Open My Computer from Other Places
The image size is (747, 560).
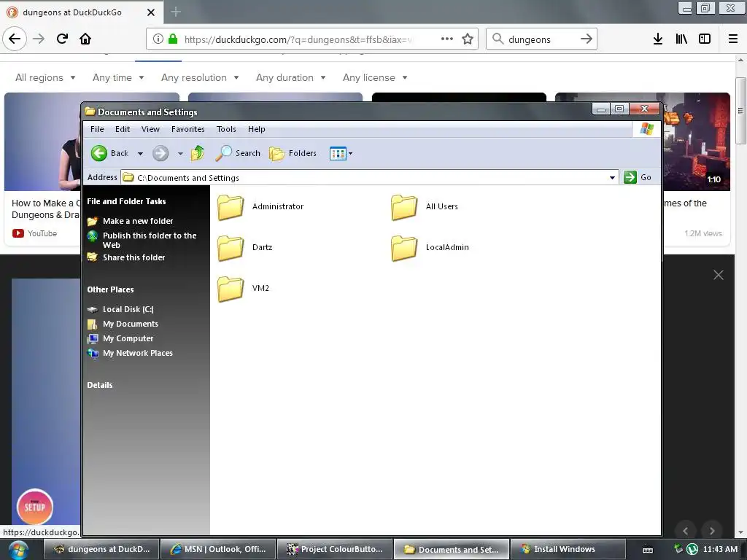(x=120, y=338)
